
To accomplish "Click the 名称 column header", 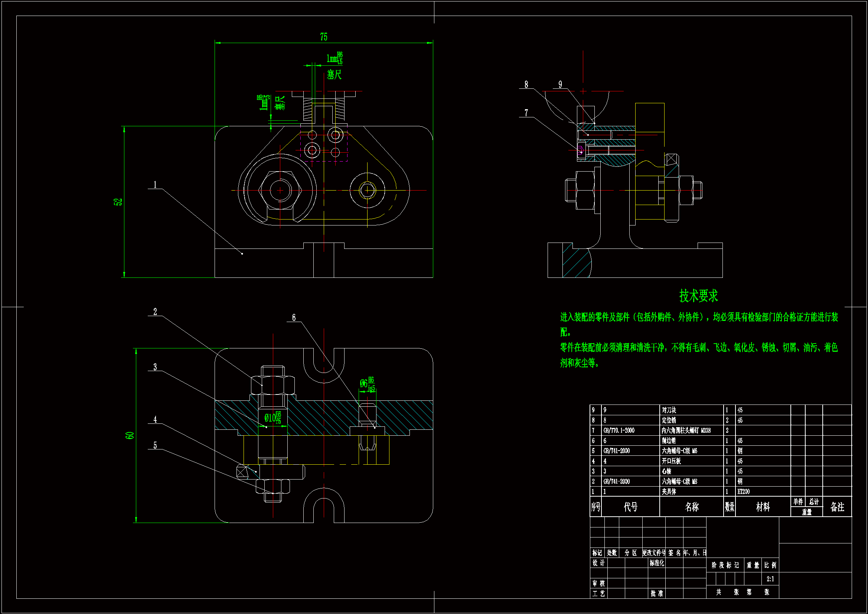I will click(x=692, y=507).
